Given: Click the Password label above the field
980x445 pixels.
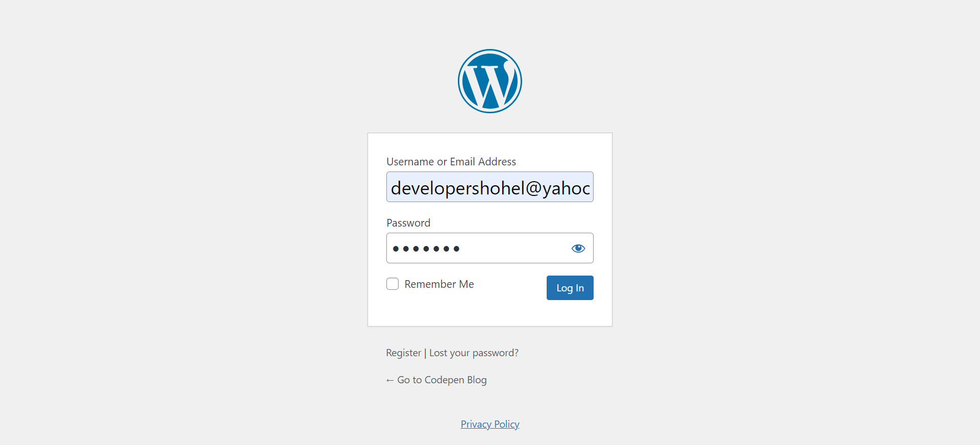Looking at the screenshot, I should click(x=408, y=223).
